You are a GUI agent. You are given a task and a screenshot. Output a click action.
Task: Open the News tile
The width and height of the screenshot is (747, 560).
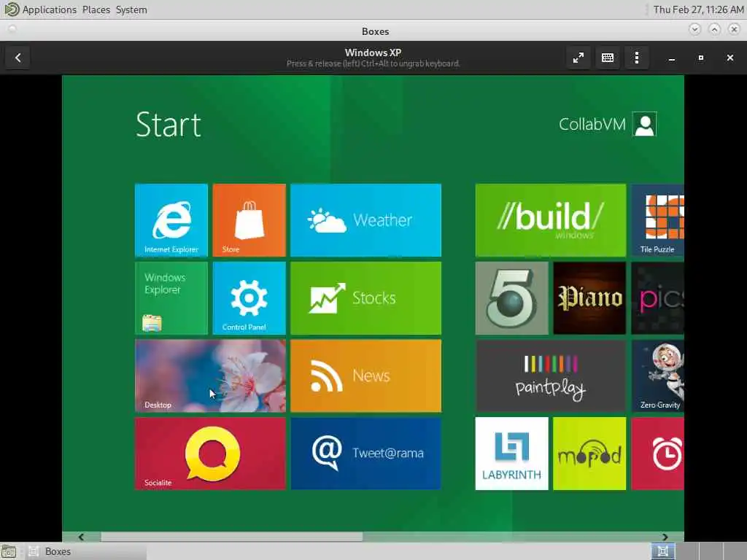coord(365,376)
